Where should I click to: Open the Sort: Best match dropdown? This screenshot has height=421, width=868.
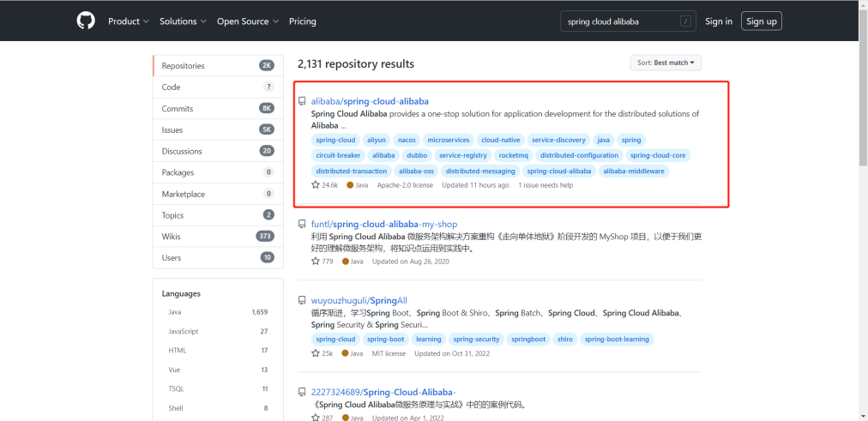point(666,63)
